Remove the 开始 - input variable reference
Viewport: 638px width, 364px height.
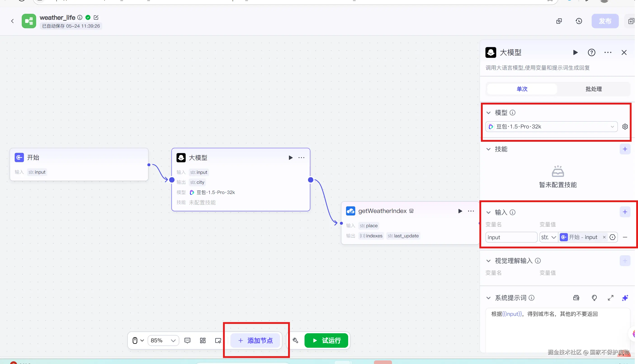click(604, 237)
